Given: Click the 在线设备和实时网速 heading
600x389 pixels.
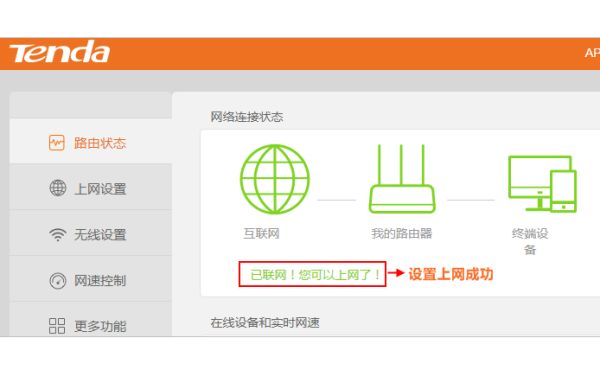Looking at the screenshot, I should click(x=265, y=322).
